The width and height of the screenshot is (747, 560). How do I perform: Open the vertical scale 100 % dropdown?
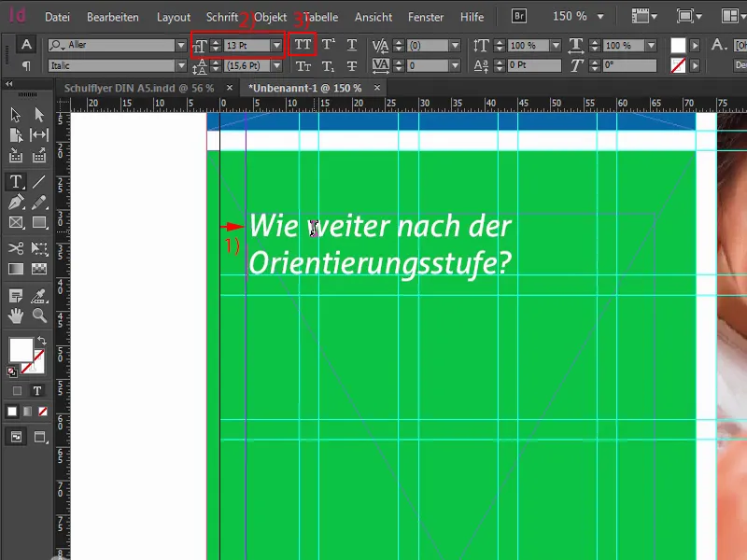(556, 45)
